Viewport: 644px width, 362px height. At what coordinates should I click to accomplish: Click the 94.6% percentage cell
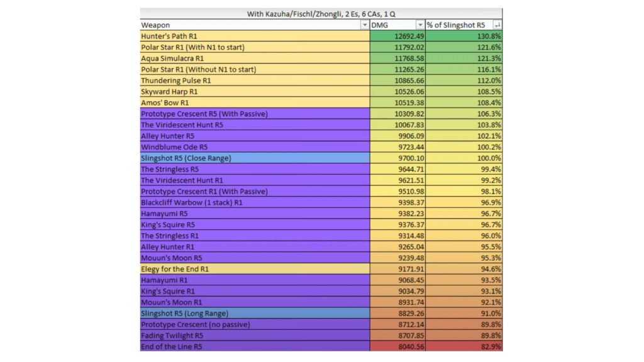point(464,269)
